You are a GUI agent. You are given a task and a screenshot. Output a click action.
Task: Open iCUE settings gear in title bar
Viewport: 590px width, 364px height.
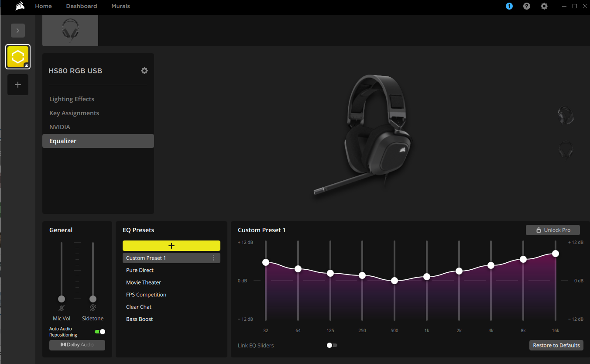pos(544,6)
